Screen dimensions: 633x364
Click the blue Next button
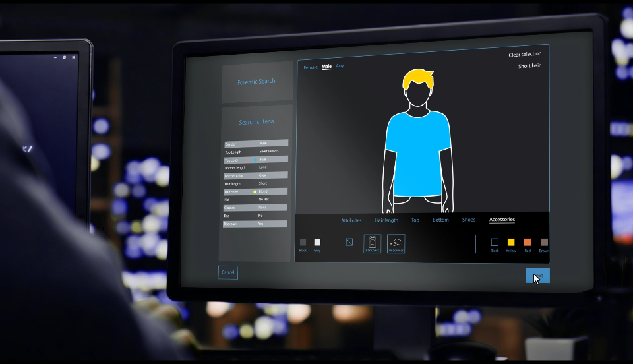point(537,276)
